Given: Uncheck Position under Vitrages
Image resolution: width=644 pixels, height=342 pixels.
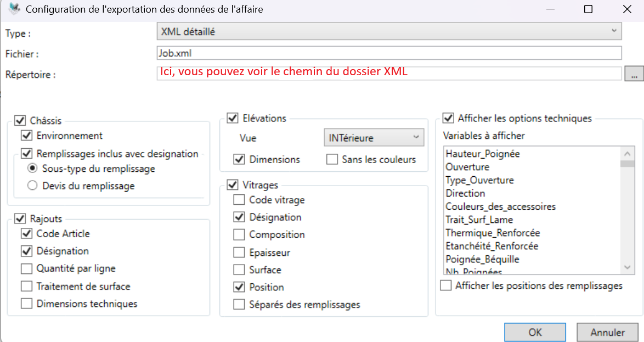Looking at the screenshot, I should pyautogui.click(x=239, y=287).
